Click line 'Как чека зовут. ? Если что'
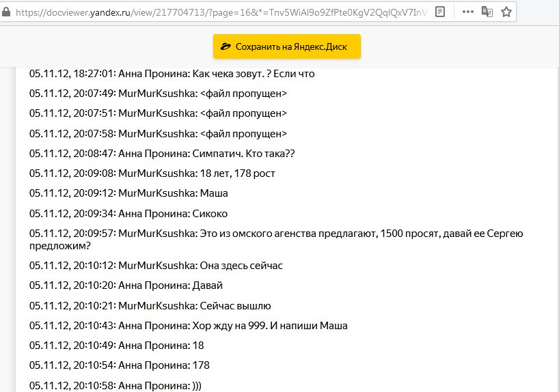 (172, 74)
